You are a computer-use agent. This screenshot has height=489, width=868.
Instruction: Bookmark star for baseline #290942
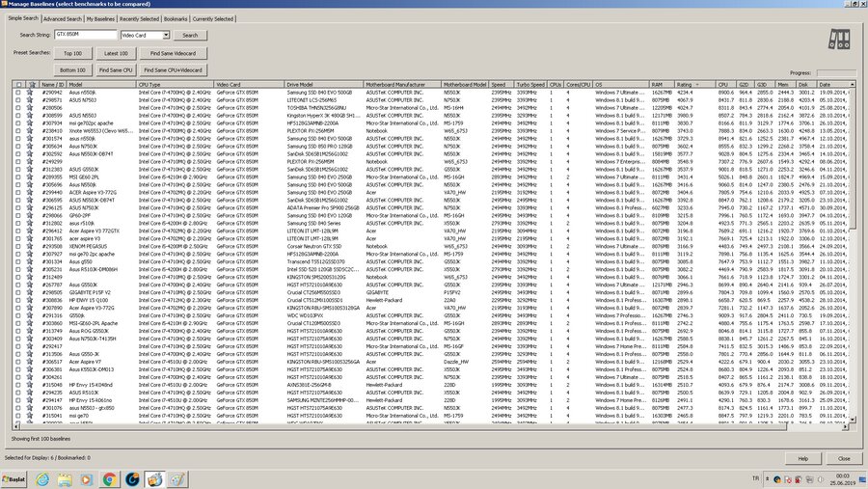[x=30, y=93]
